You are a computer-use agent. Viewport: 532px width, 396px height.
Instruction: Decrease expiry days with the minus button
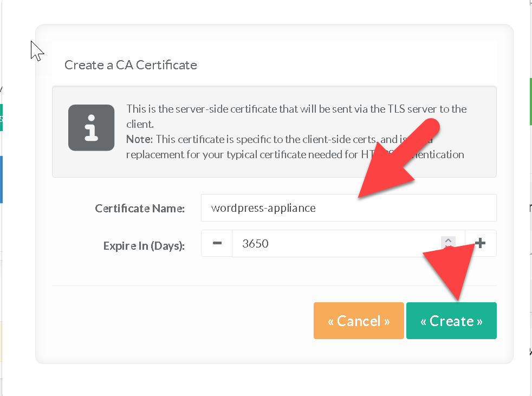pos(217,243)
